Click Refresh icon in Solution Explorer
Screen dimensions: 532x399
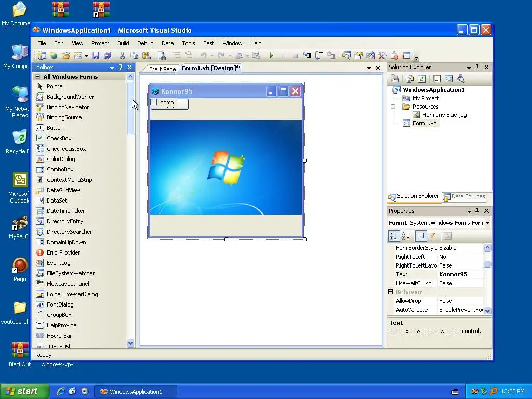tap(421, 79)
